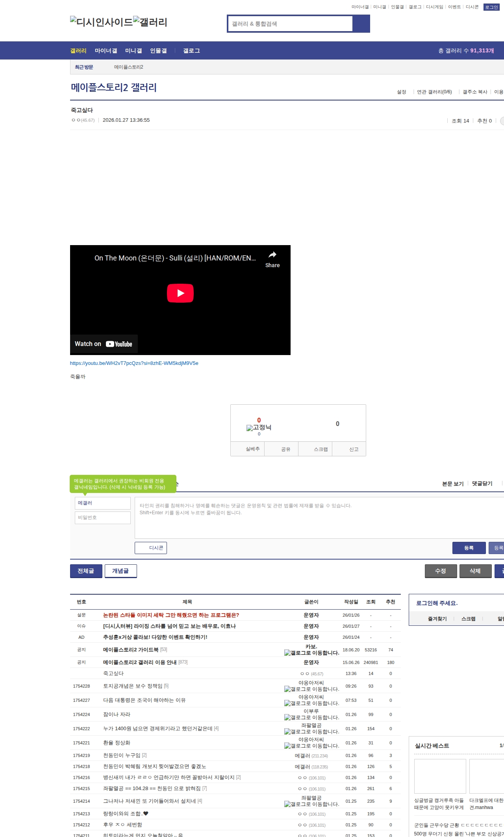Open 갤로그 icon in post 1754227 row
This screenshot has width=504, height=837.
coord(312,703)
